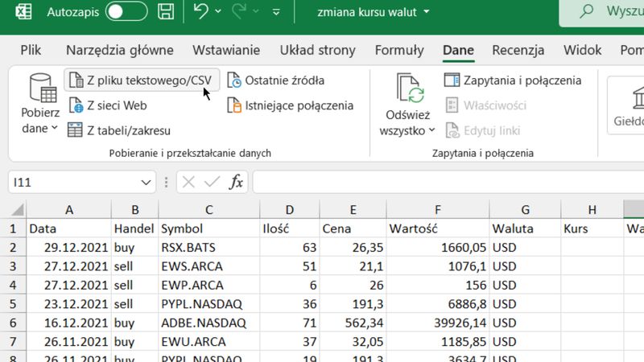This screenshot has width=644, height=362.
Task: Click the Undo arrow icon
Action: (201, 12)
